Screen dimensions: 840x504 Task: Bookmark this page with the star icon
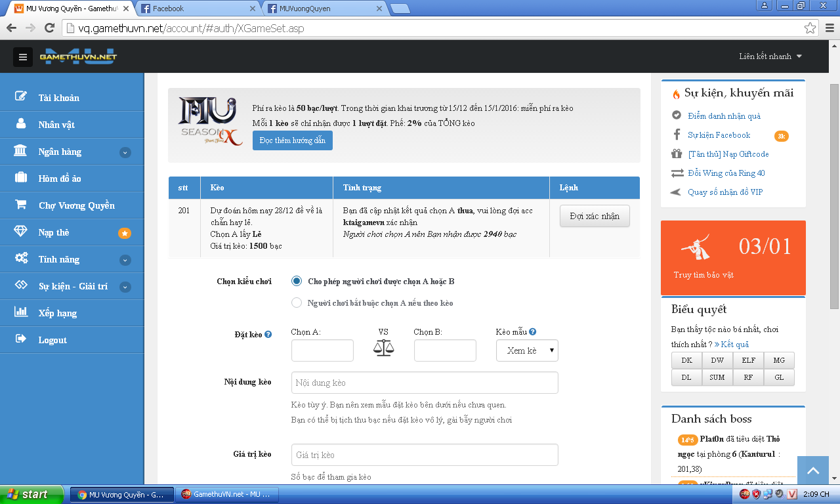[810, 28]
